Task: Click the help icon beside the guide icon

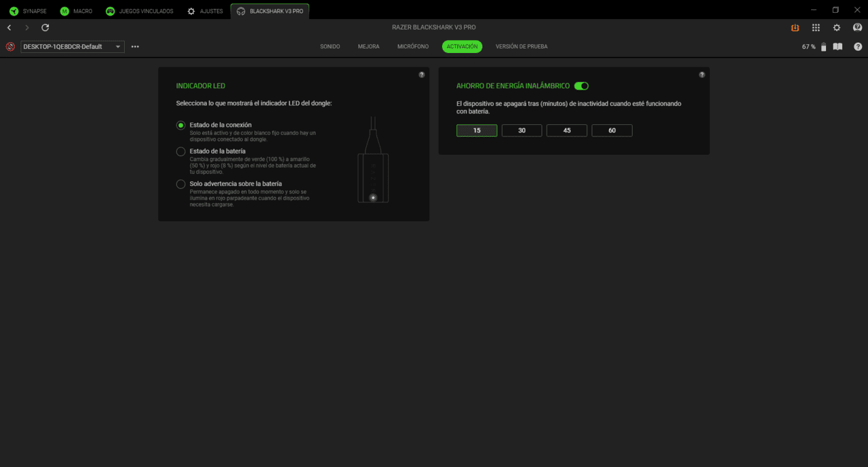Action: [859, 47]
